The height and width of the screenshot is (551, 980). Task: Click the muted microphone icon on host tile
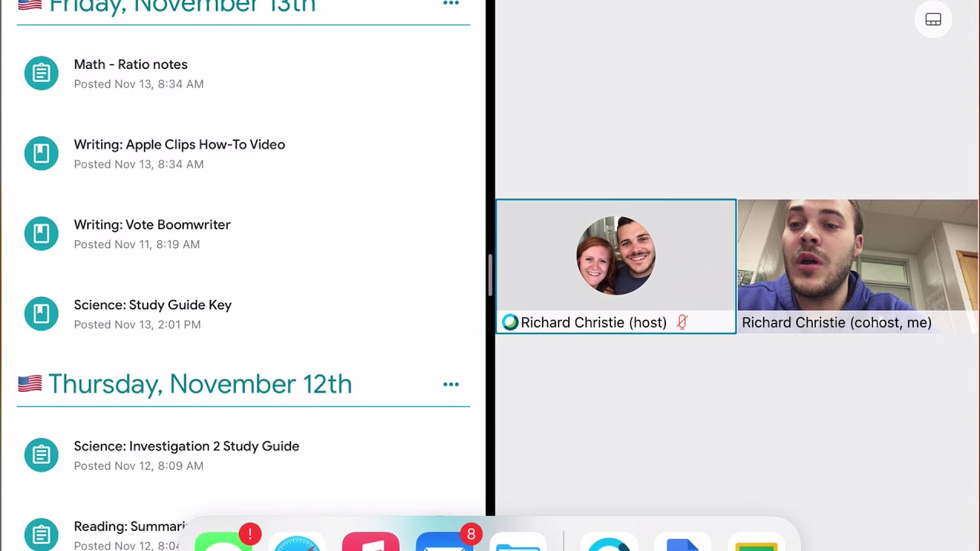(x=682, y=322)
